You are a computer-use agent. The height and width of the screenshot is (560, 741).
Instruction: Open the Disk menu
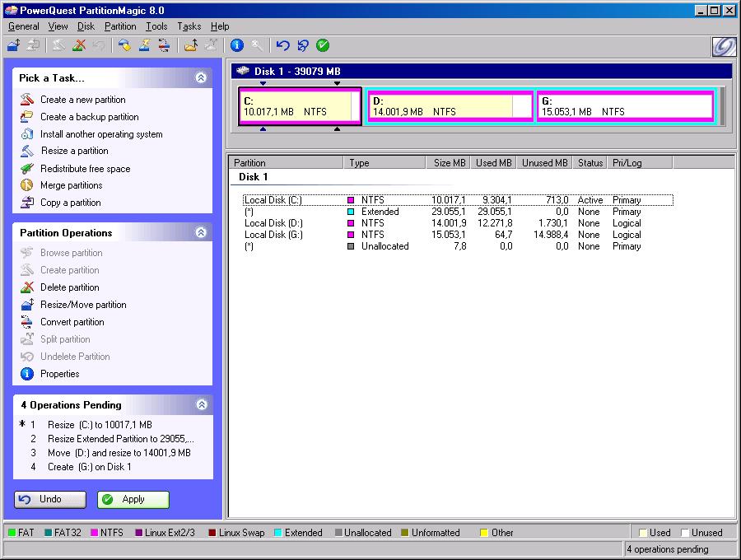[86, 26]
